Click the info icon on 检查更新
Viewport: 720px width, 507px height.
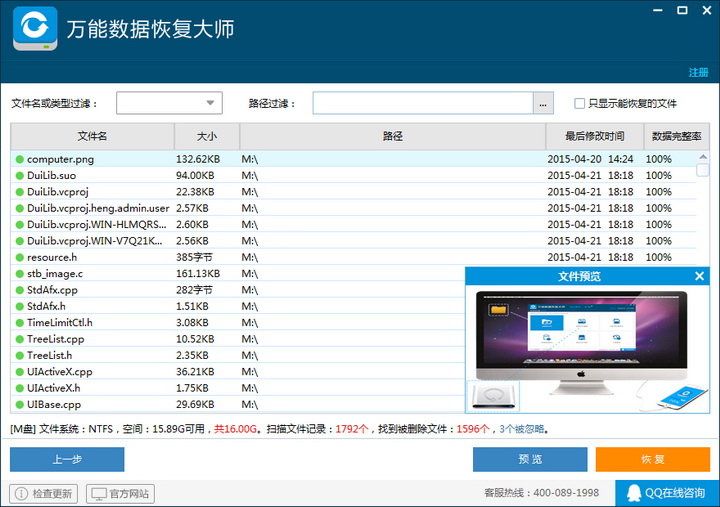[x=21, y=494]
